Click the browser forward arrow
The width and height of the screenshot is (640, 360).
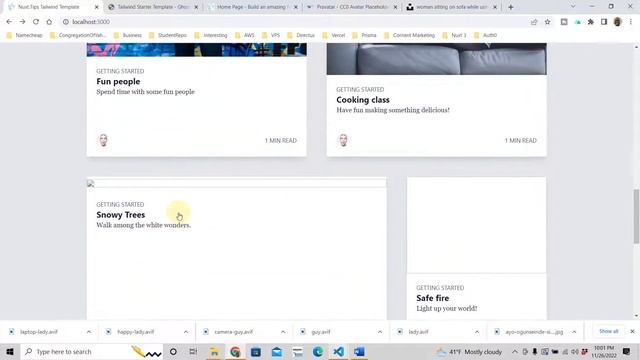(22, 22)
